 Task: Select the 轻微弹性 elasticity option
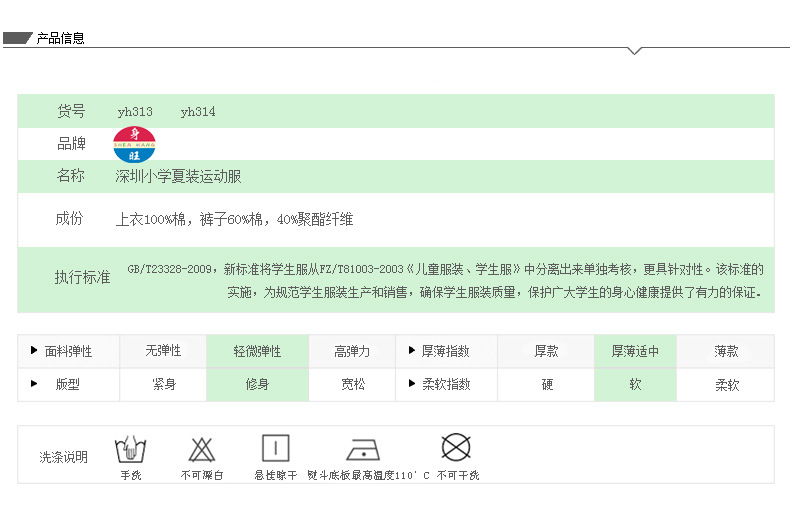tap(257, 352)
